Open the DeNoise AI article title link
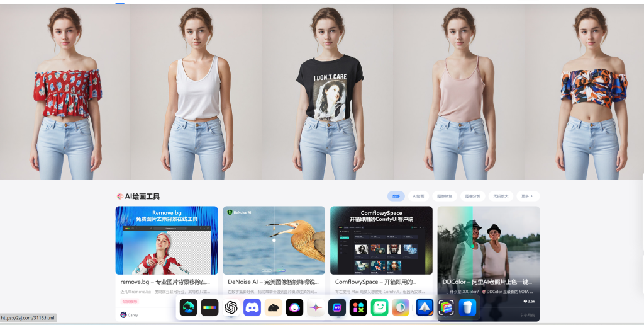The image size is (644, 325). [x=273, y=282]
